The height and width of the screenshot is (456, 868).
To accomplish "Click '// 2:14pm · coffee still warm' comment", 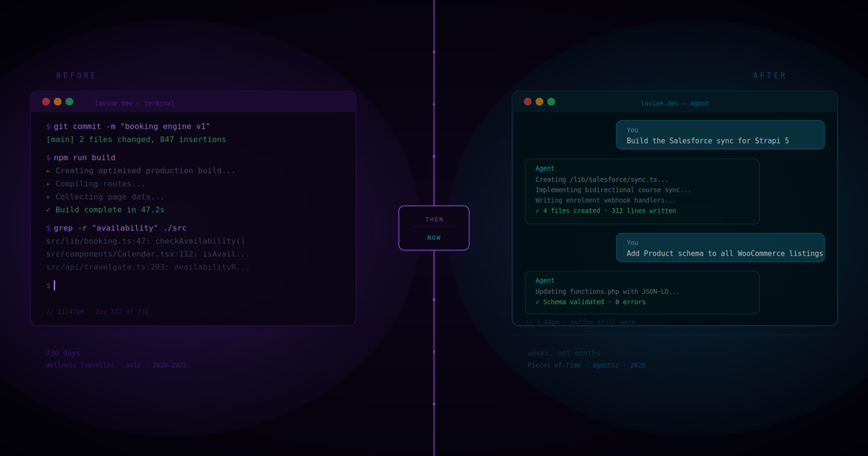I will click(x=580, y=322).
